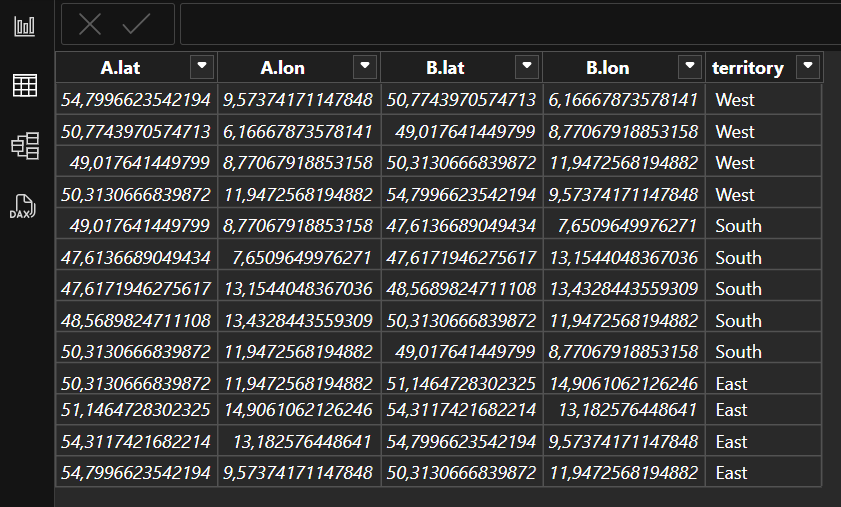The width and height of the screenshot is (841, 507).
Task: Click inside the formula bar field
Action: click(x=510, y=24)
